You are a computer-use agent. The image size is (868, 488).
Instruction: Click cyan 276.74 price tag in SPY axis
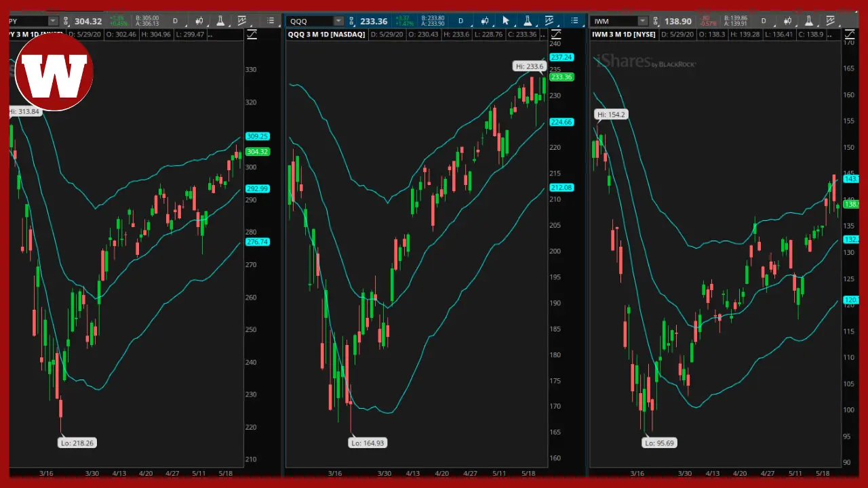tap(257, 242)
